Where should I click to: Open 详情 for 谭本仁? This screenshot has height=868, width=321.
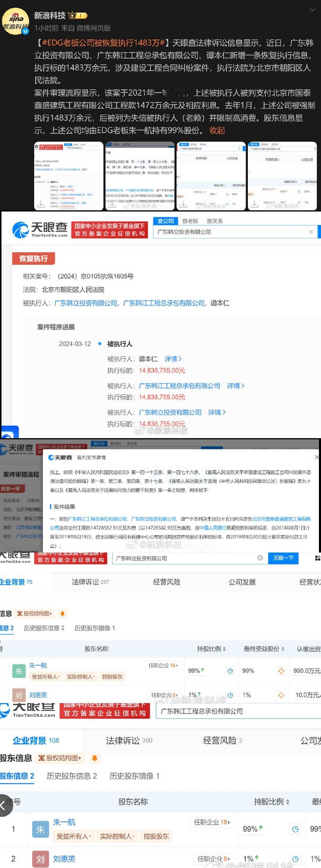(173, 359)
